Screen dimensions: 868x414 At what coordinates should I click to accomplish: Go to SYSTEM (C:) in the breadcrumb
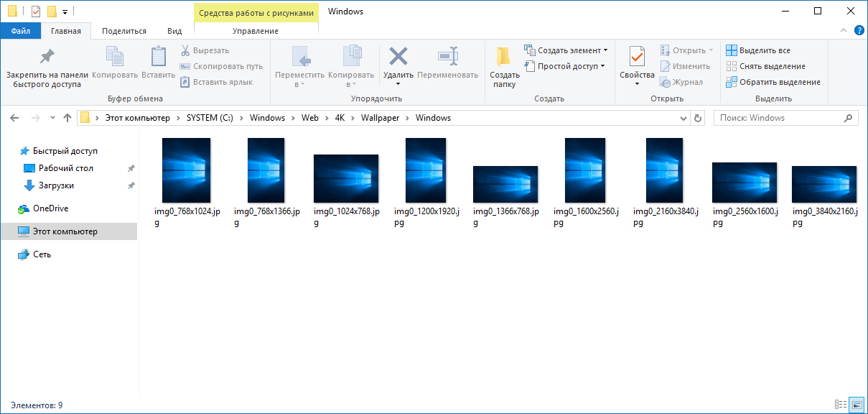(210, 118)
